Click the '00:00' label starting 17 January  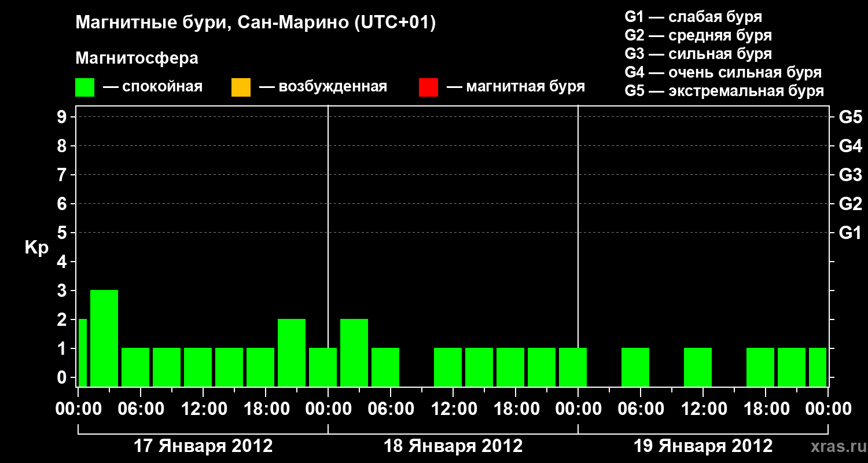coord(78,409)
